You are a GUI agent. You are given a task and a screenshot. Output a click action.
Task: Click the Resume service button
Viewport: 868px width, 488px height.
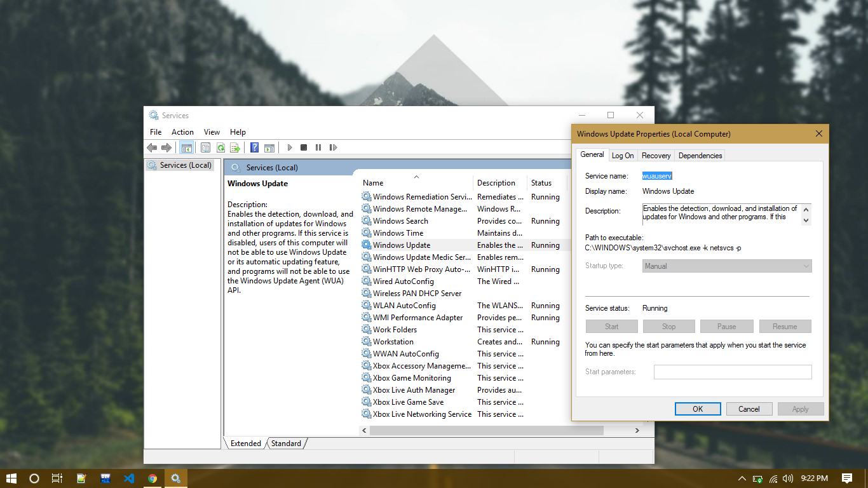pos(785,327)
